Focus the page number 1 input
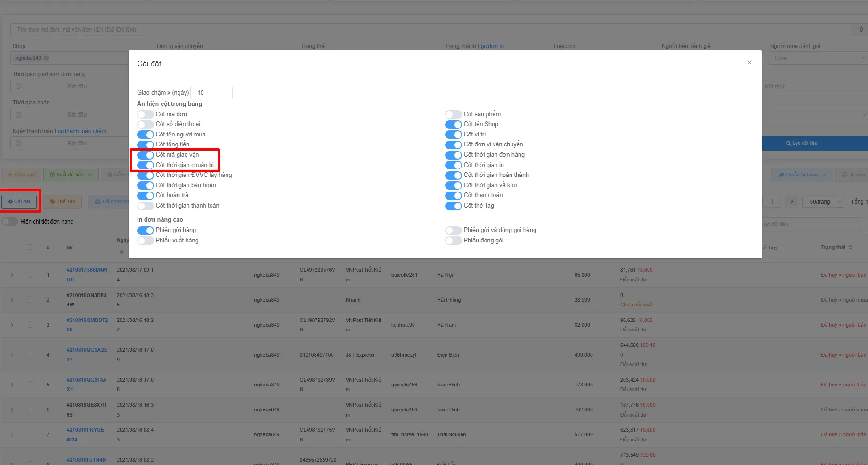 coord(772,202)
